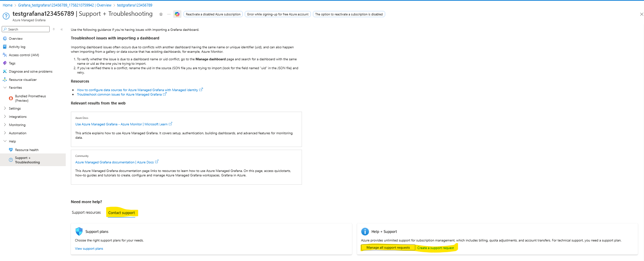The image size is (644, 261).
Task: Open Use Azure Managed Grafana - Azure Monitor link
Action: [x=121, y=124]
